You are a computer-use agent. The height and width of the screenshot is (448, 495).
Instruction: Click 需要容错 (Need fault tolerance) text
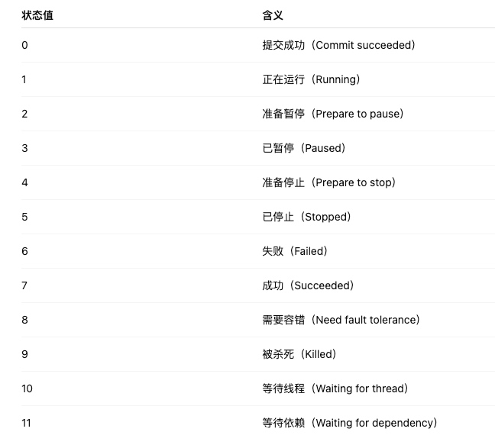[x=341, y=320]
